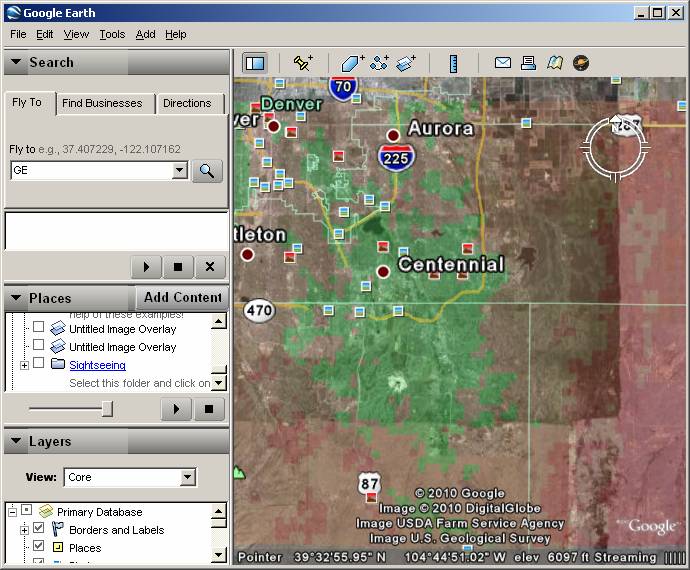
Task: Collapse the Search panel
Action: [16, 62]
